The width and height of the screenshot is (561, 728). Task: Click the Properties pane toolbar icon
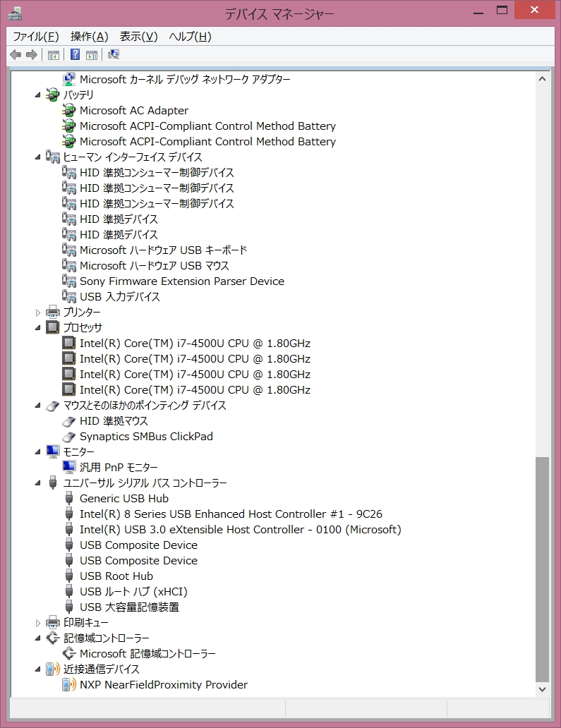[92, 55]
